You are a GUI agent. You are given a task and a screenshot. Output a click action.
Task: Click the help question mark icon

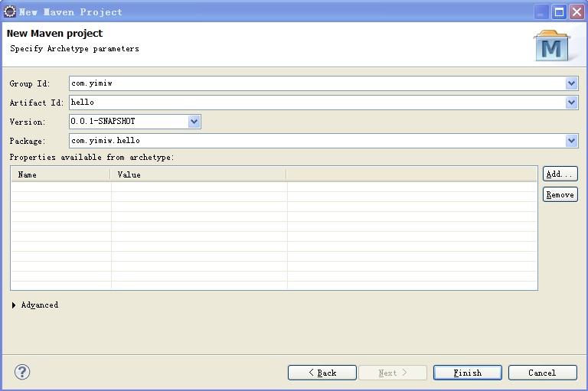coord(22,372)
